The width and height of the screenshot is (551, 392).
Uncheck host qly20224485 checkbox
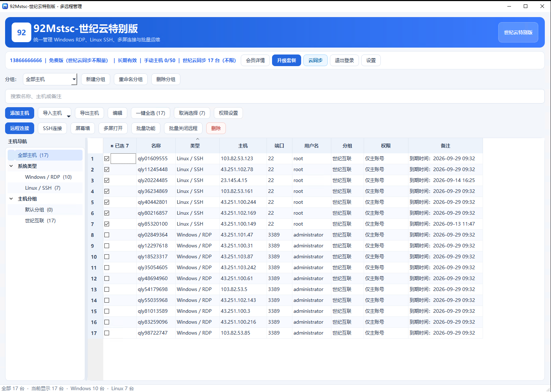[107, 180]
